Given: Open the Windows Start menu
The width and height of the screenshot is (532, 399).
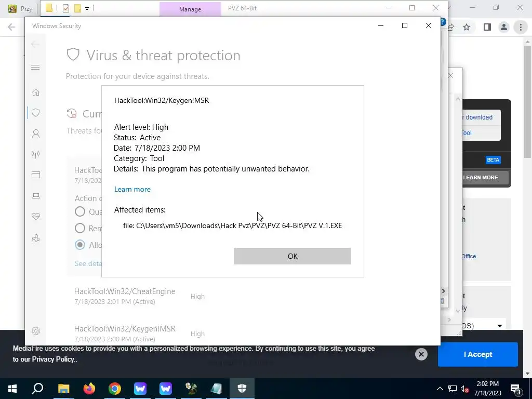Looking at the screenshot, I should (12, 389).
